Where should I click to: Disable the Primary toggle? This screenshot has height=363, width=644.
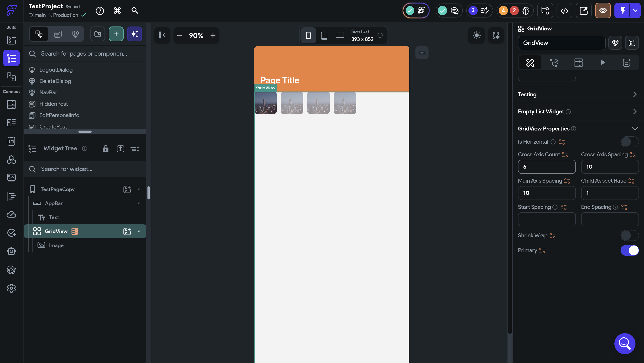[x=629, y=250]
